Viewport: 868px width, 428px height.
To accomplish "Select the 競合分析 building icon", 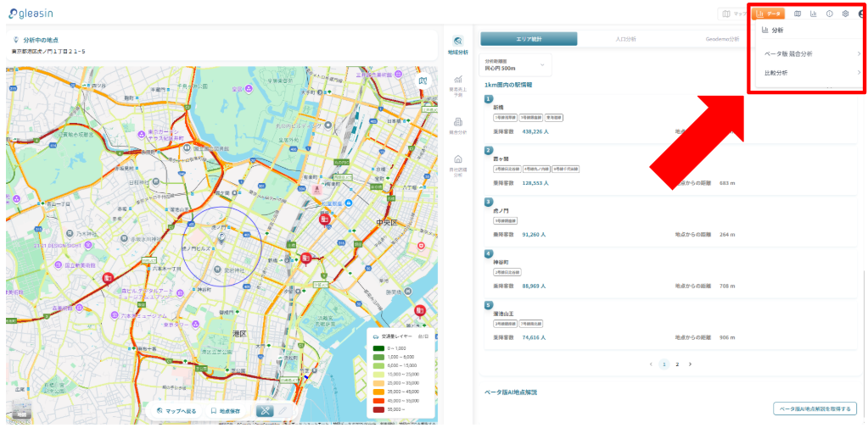I will coord(458,125).
